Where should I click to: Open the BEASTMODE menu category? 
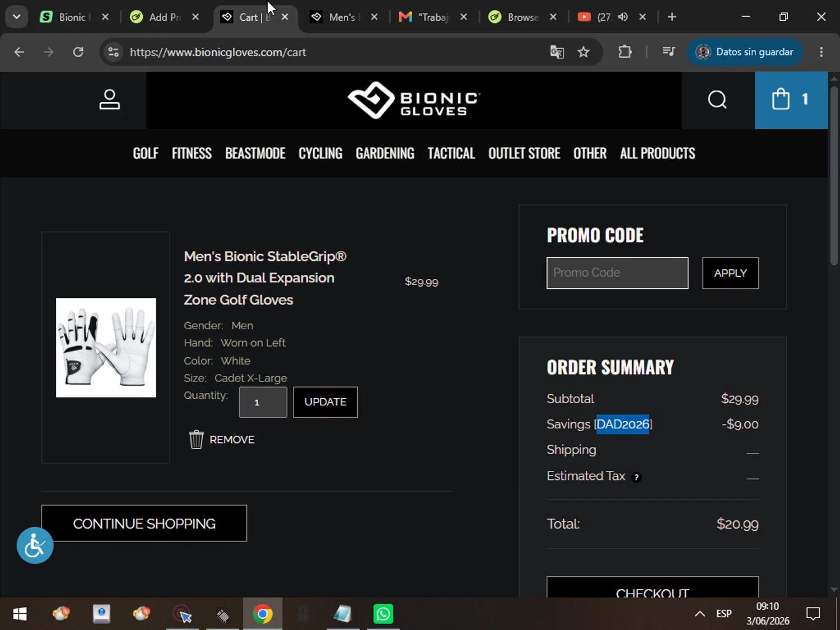(x=255, y=153)
